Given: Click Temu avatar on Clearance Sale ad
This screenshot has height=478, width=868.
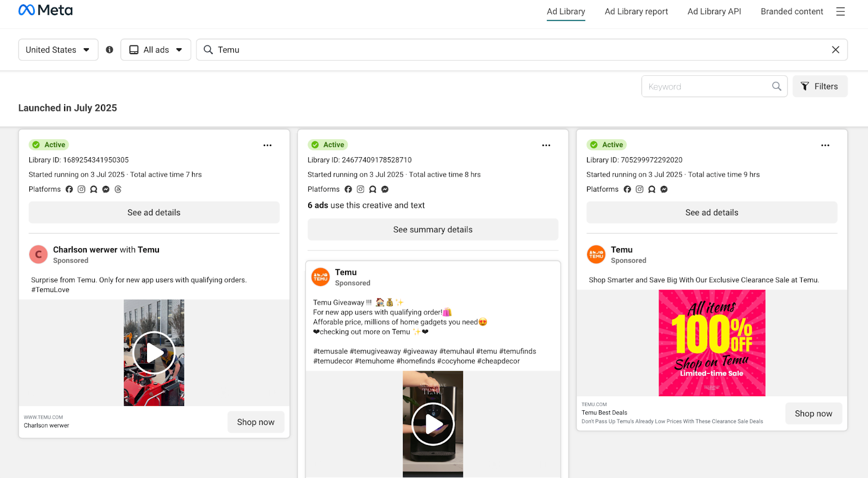Looking at the screenshot, I should [596, 254].
